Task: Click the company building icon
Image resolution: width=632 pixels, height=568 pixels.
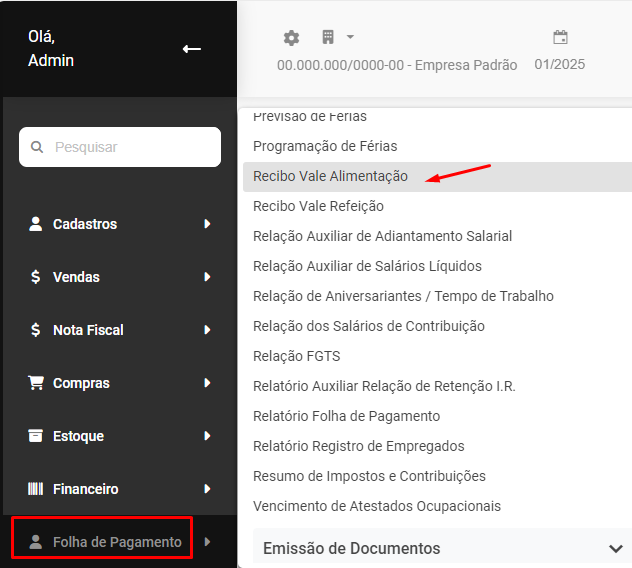Action: click(328, 37)
